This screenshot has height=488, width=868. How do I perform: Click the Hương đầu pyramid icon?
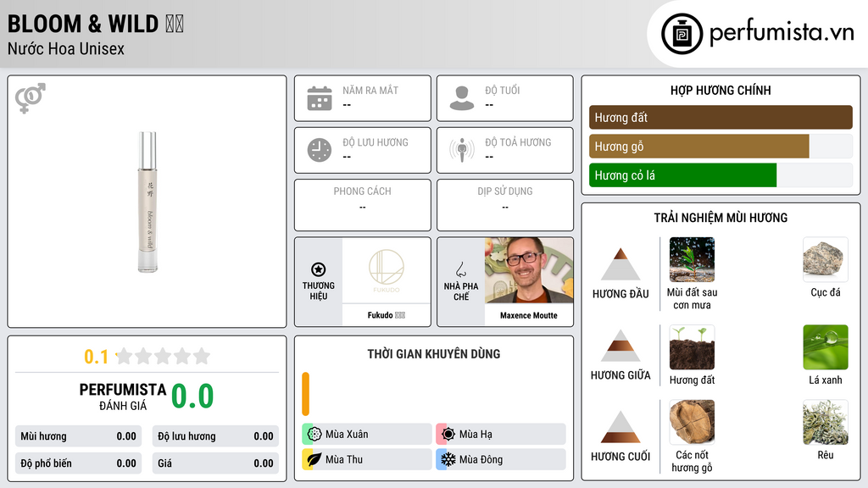620,264
